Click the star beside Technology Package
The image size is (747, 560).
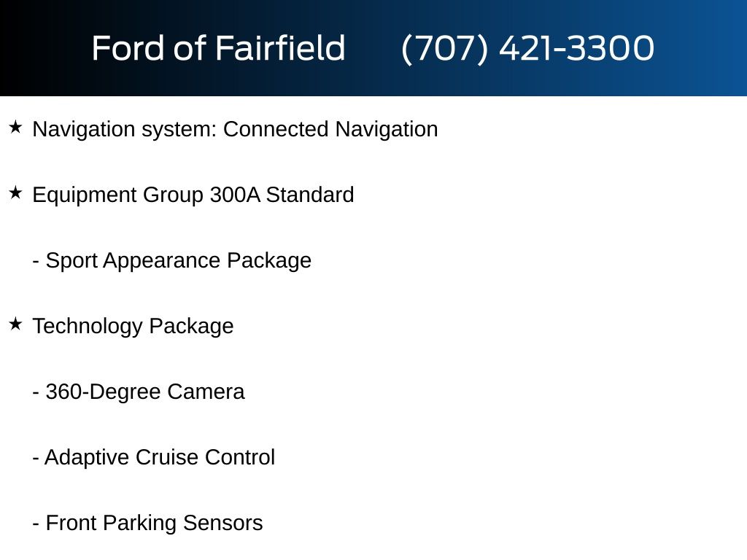coord(15,324)
